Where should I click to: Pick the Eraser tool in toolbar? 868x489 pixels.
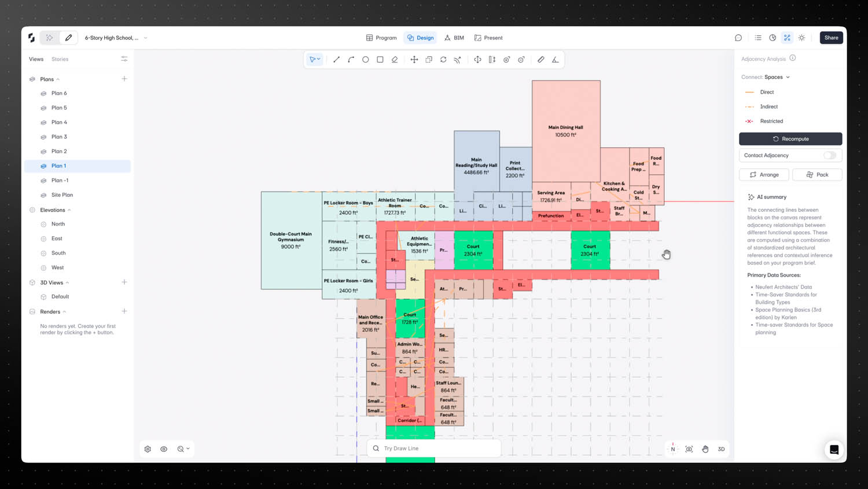pyautogui.click(x=395, y=60)
